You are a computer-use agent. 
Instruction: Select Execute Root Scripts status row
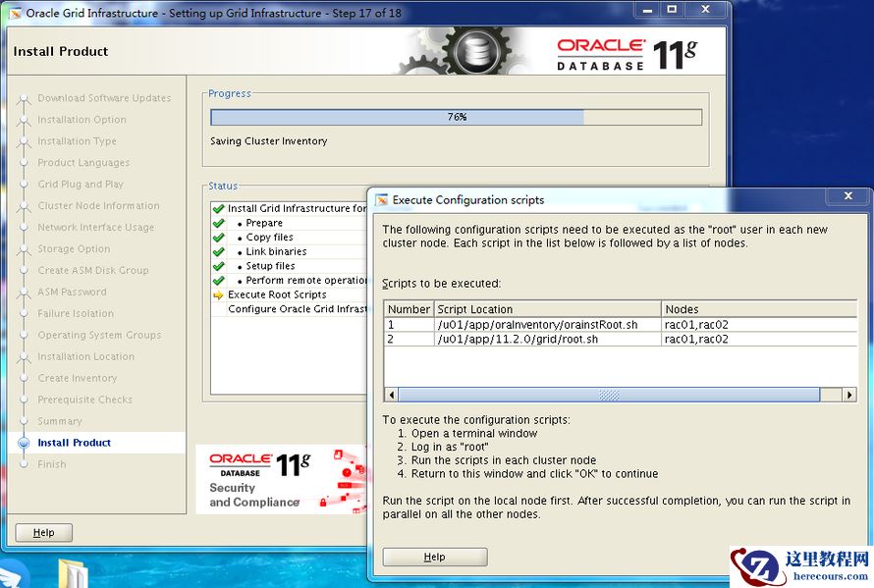point(289,294)
